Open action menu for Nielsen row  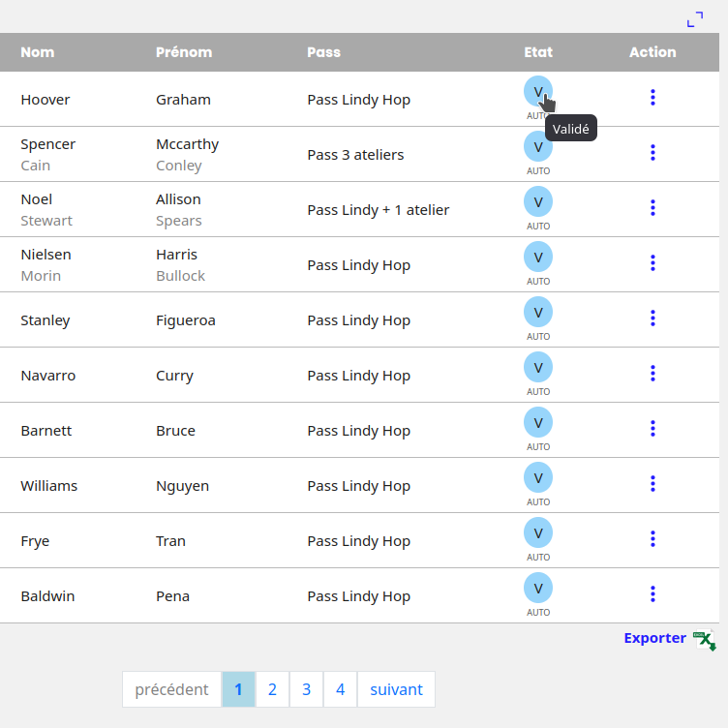652,263
